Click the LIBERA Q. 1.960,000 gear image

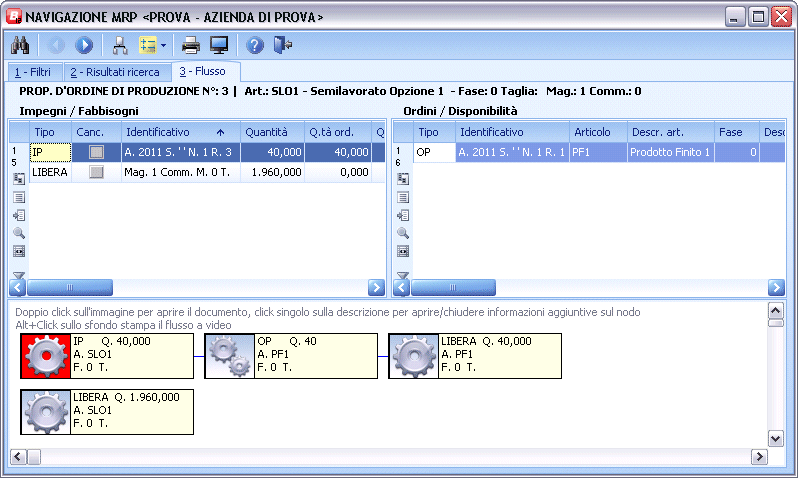46,412
